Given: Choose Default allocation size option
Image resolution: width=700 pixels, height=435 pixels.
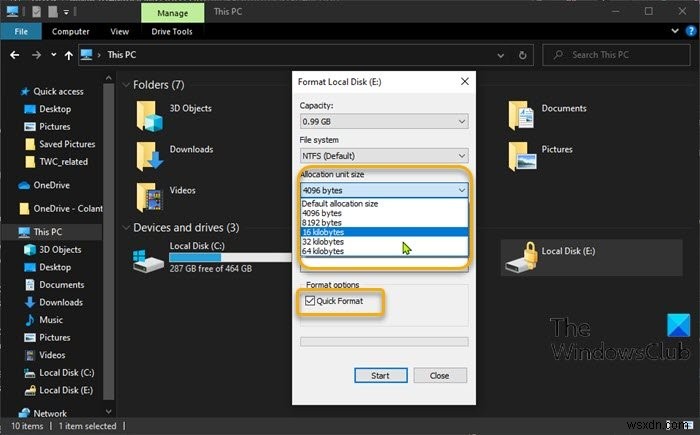Looking at the screenshot, I should [384, 204].
